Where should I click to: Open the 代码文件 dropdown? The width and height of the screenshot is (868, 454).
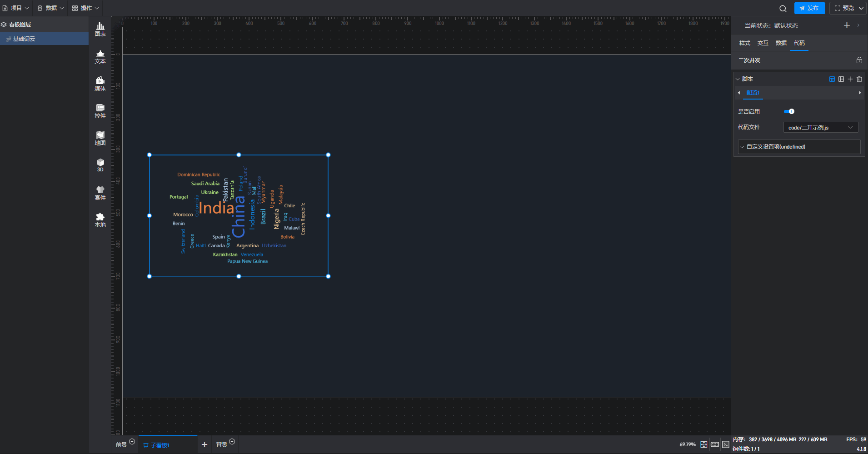click(x=820, y=128)
